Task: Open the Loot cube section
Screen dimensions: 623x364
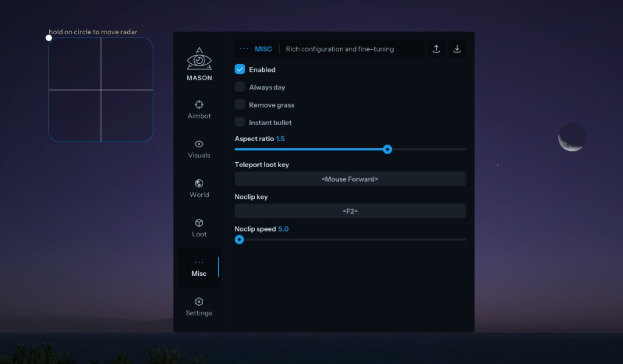Action: click(x=199, y=223)
